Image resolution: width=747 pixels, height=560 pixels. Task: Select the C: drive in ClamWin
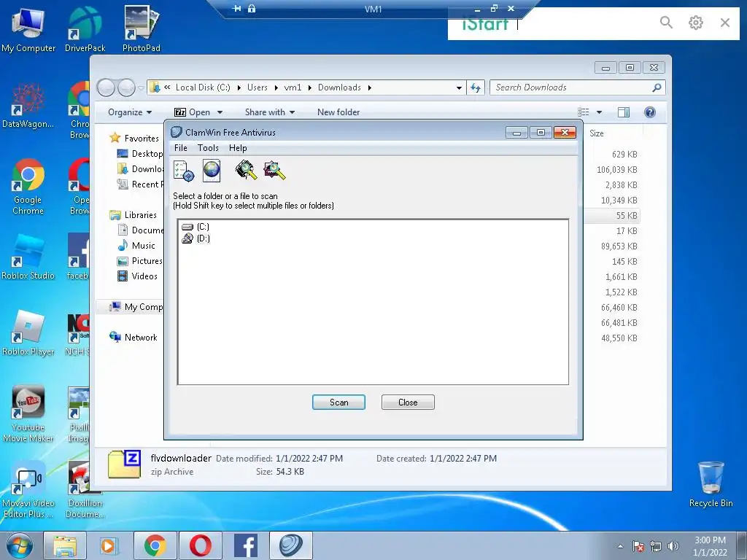[196, 227]
